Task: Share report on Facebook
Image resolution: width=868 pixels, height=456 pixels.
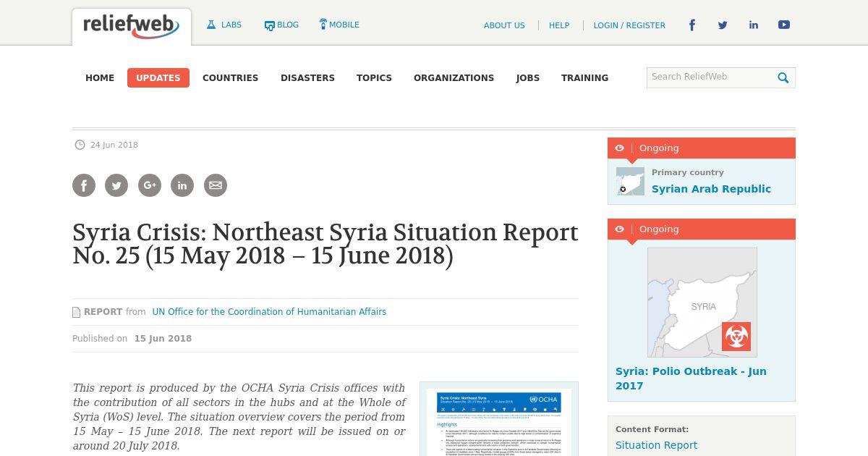Action: coord(84,185)
